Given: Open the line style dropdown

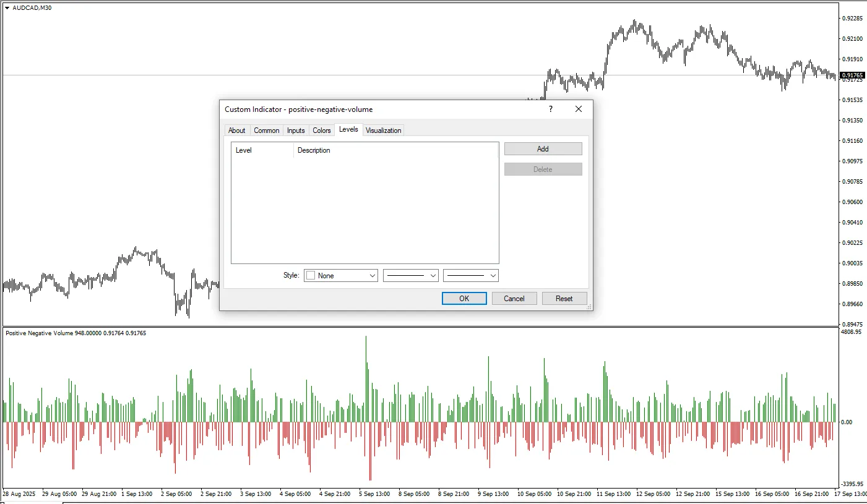Looking at the screenshot, I should click(411, 276).
